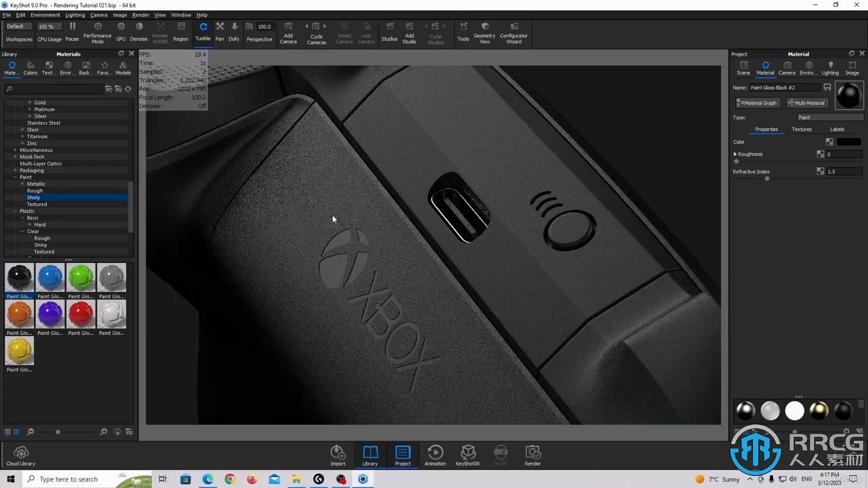The width and height of the screenshot is (868, 488).
Task: Click the perspective focal value field 100.0
Action: [x=264, y=26]
